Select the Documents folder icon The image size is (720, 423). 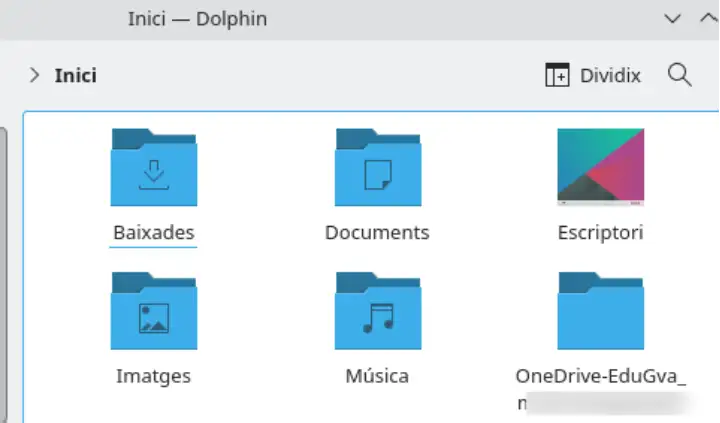[x=377, y=168]
